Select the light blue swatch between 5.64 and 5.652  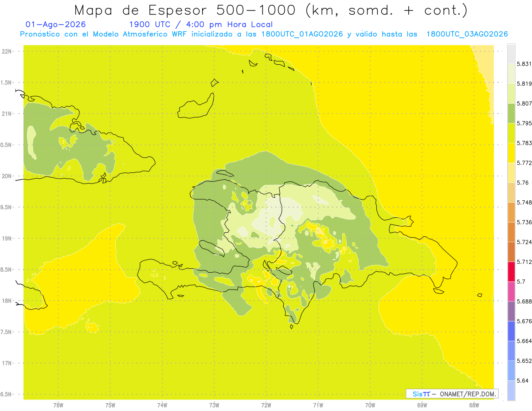[x=511, y=371]
